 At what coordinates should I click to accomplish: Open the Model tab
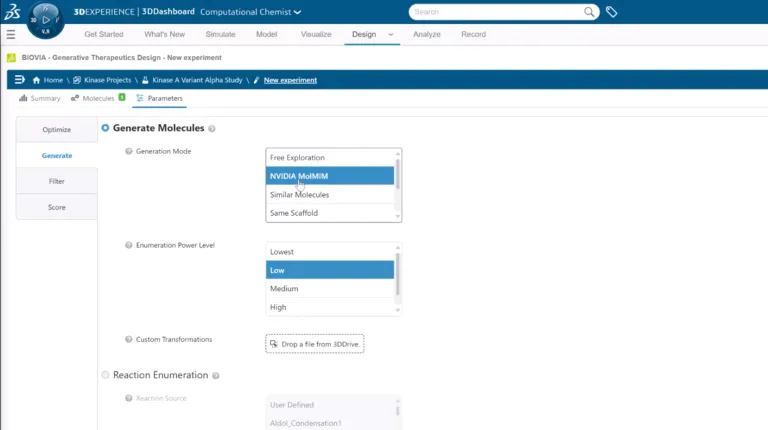click(266, 34)
